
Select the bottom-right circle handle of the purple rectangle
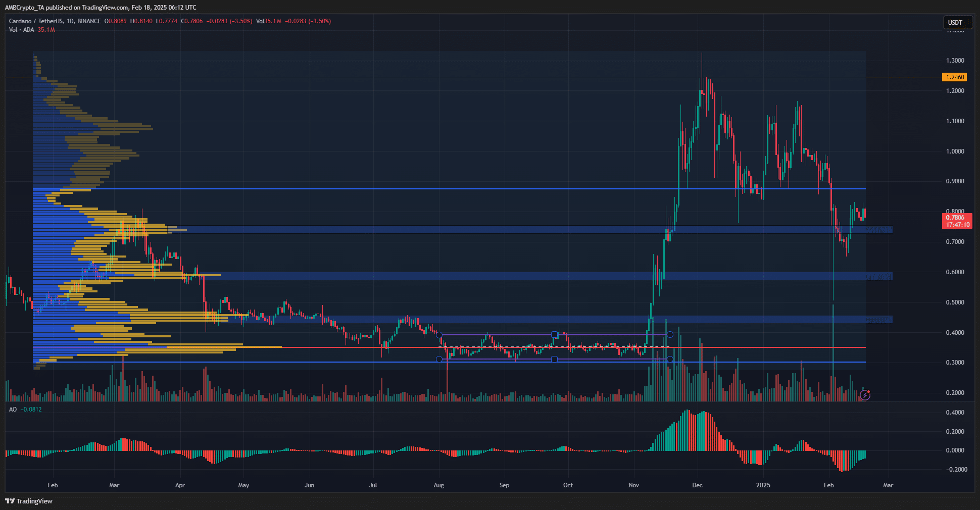coord(670,360)
